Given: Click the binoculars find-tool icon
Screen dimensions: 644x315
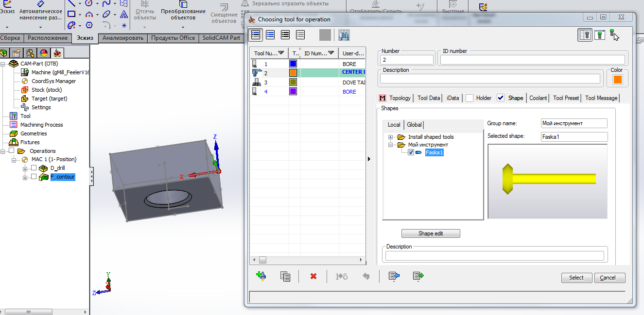Looking at the screenshot, I should [344, 34].
